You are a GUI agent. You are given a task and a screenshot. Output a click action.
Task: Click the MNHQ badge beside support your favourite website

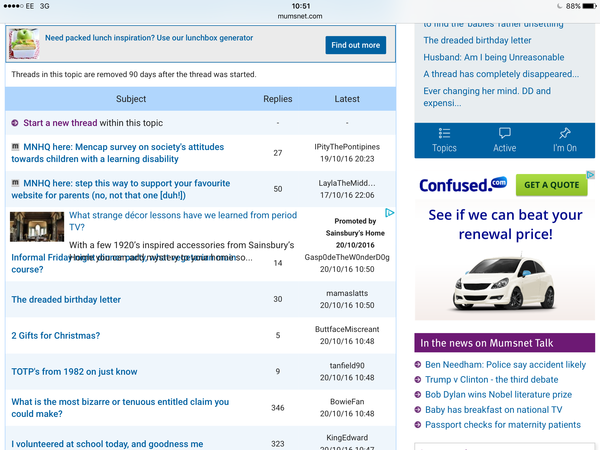[x=15, y=183]
